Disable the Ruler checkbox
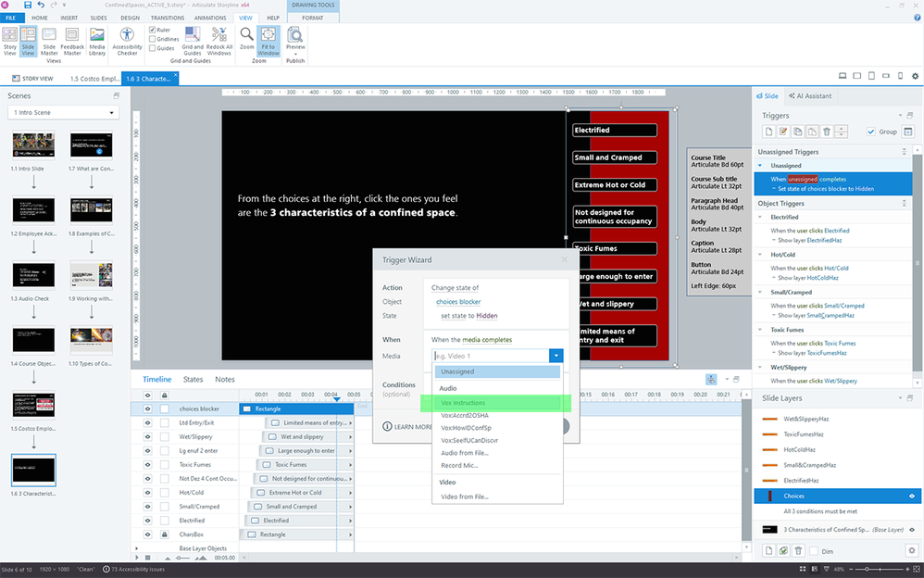Image resolution: width=924 pixels, height=578 pixels. (153, 30)
